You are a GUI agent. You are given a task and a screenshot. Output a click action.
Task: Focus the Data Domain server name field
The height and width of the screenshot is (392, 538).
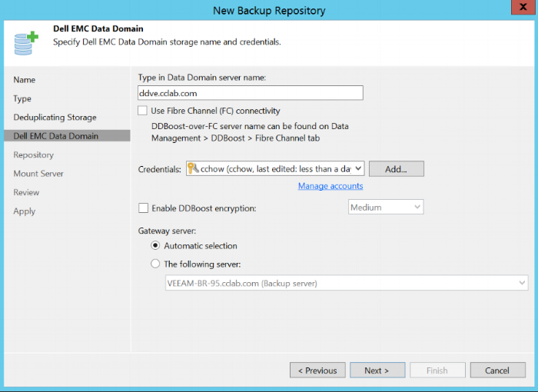point(251,93)
